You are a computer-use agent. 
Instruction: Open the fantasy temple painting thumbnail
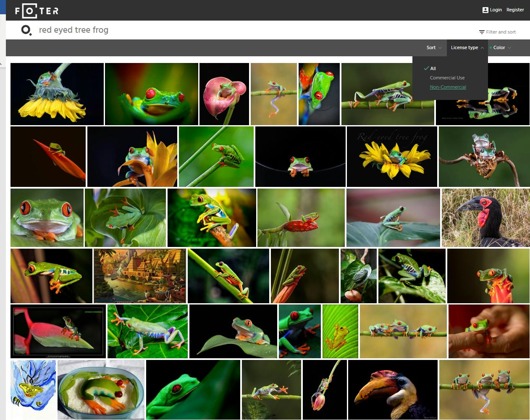pyautogui.click(x=140, y=276)
